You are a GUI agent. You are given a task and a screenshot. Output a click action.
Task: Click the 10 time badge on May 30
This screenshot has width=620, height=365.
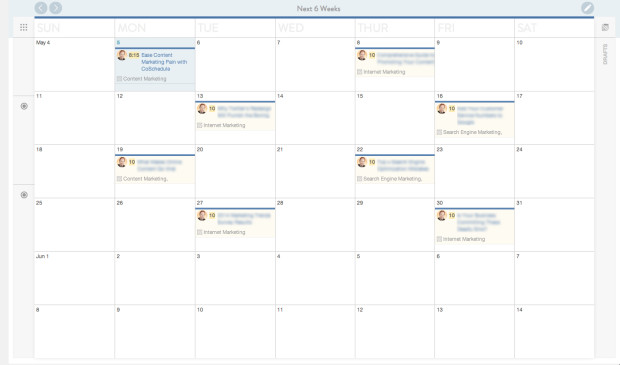452,215
